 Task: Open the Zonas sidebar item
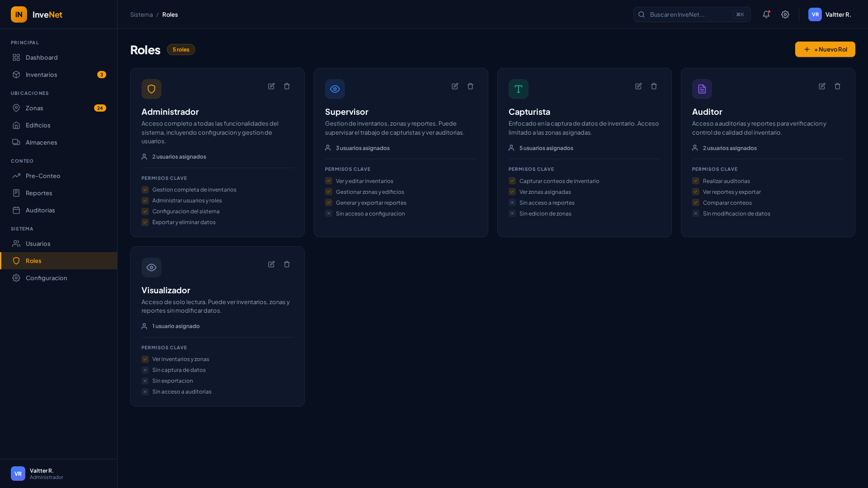(34, 108)
